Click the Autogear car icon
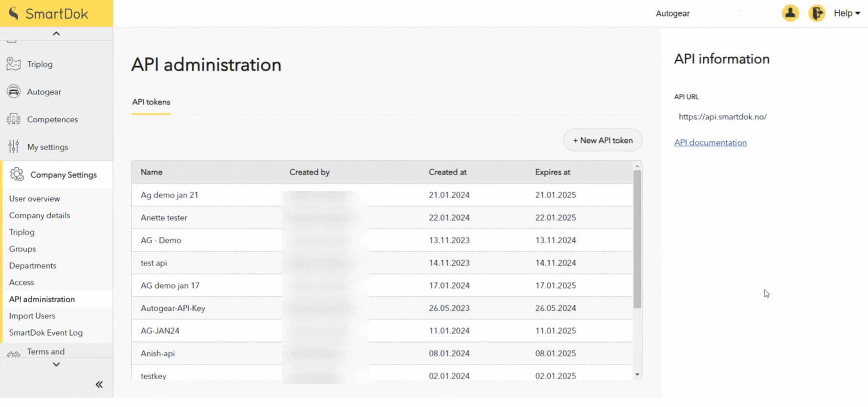This screenshot has height=407, width=868. [x=13, y=91]
